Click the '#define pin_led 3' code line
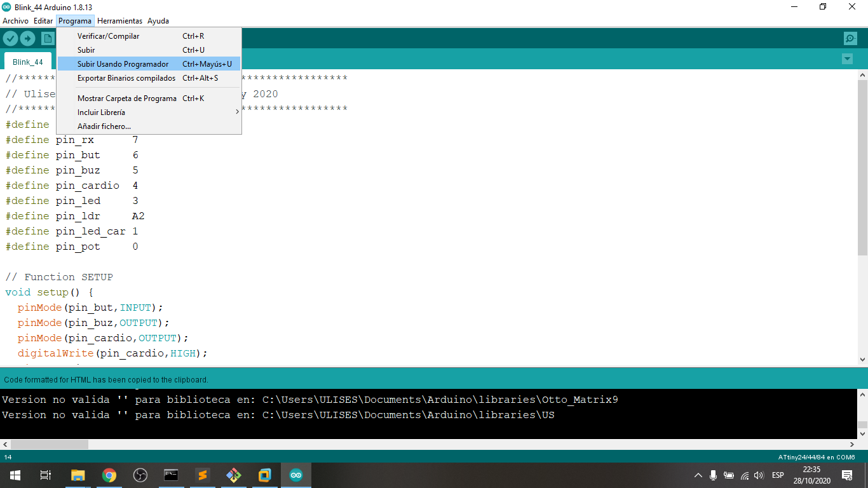 pyautogui.click(x=72, y=201)
